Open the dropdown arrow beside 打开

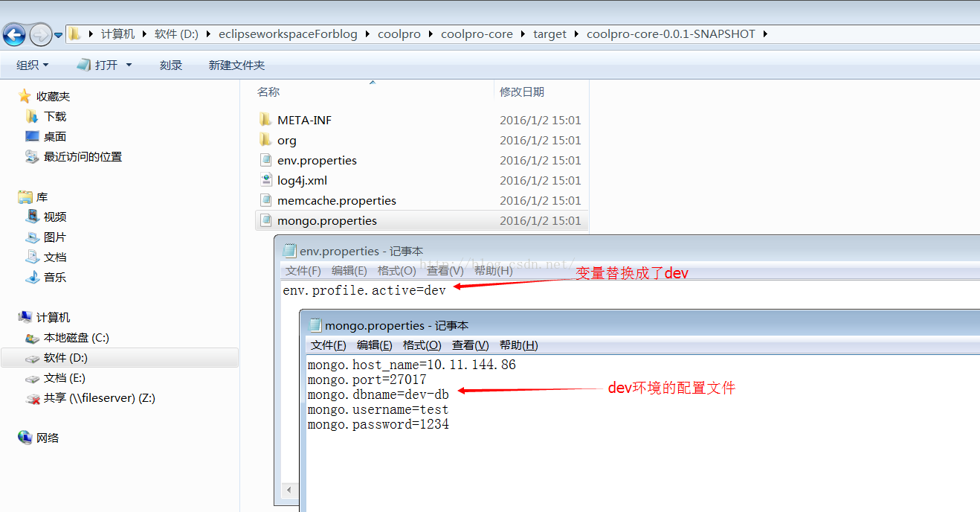[x=129, y=65]
